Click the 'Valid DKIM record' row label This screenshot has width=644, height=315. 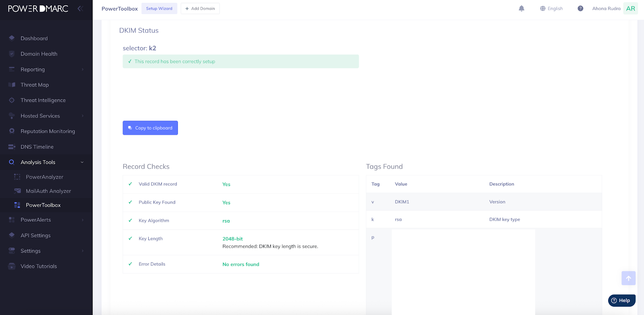pos(158,184)
